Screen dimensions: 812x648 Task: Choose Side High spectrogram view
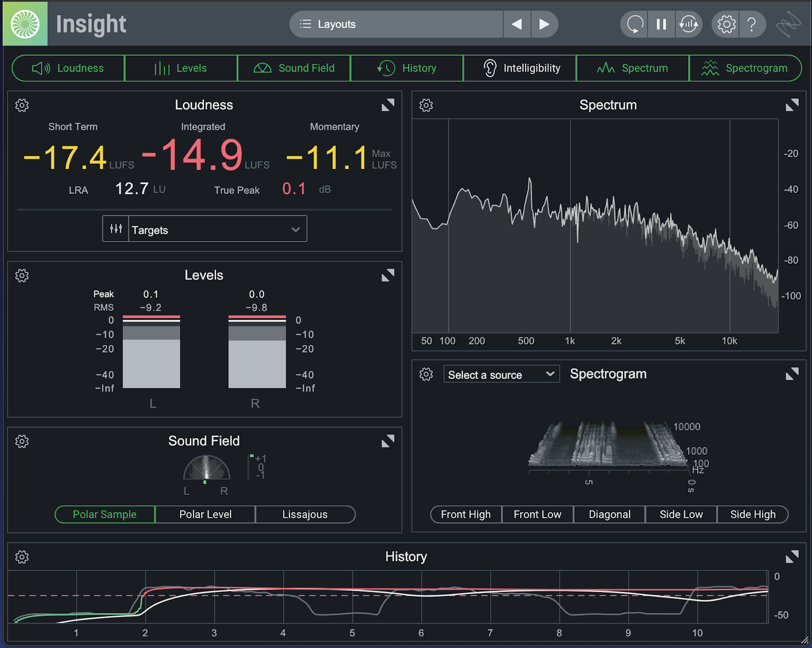click(x=753, y=514)
